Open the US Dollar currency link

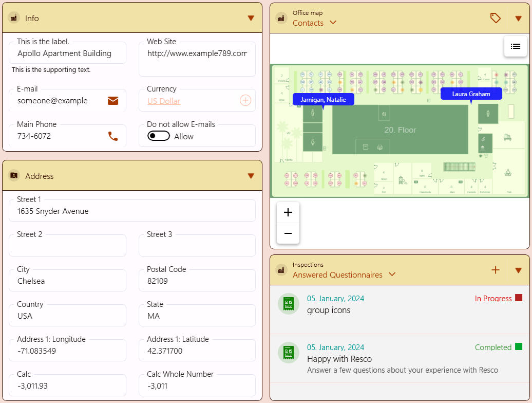164,101
